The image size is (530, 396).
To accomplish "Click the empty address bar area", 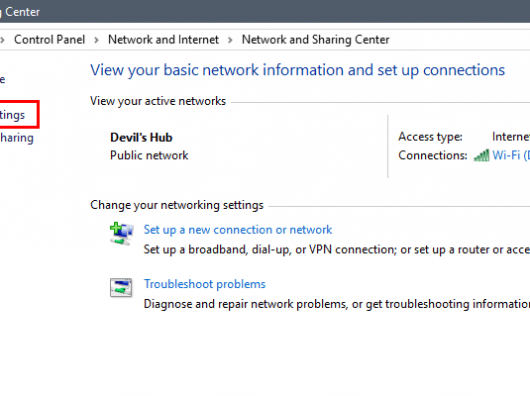I will pyautogui.click(x=460, y=40).
